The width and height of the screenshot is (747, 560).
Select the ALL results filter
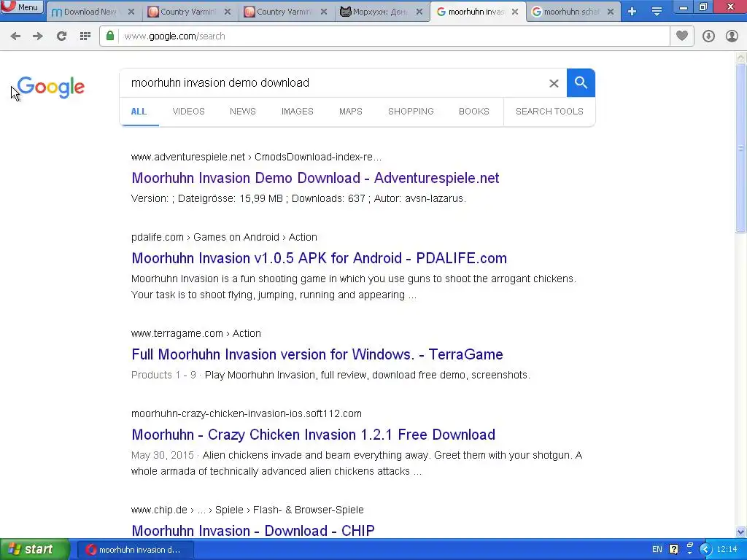pos(139,112)
